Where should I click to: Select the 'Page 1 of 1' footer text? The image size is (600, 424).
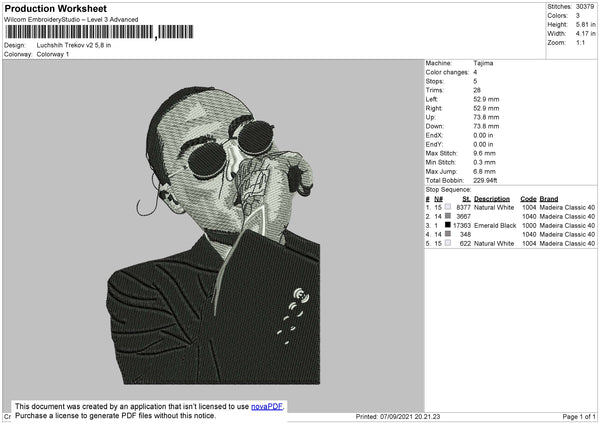579,416
